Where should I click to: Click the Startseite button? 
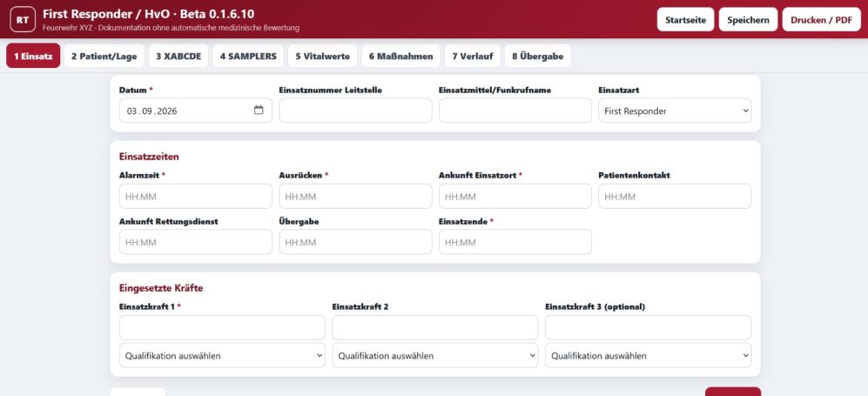pyautogui.click(x=685, y=19)
